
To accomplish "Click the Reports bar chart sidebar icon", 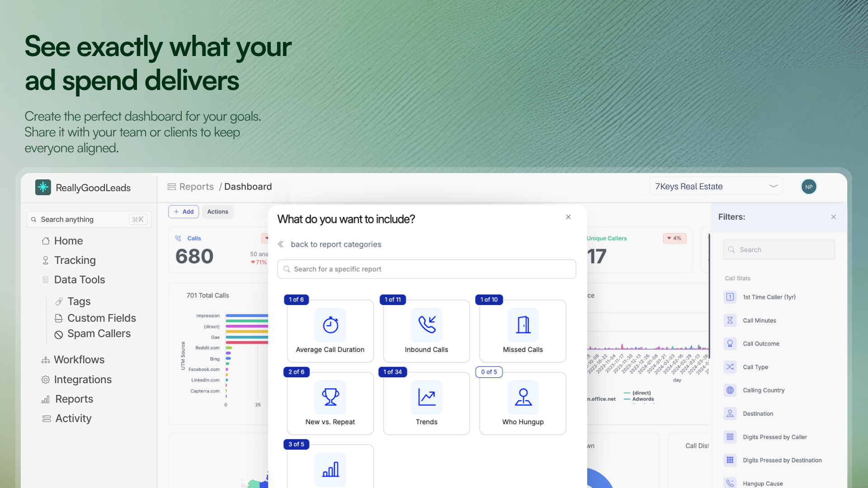I will pyautogui.click(x=46, y=399).
